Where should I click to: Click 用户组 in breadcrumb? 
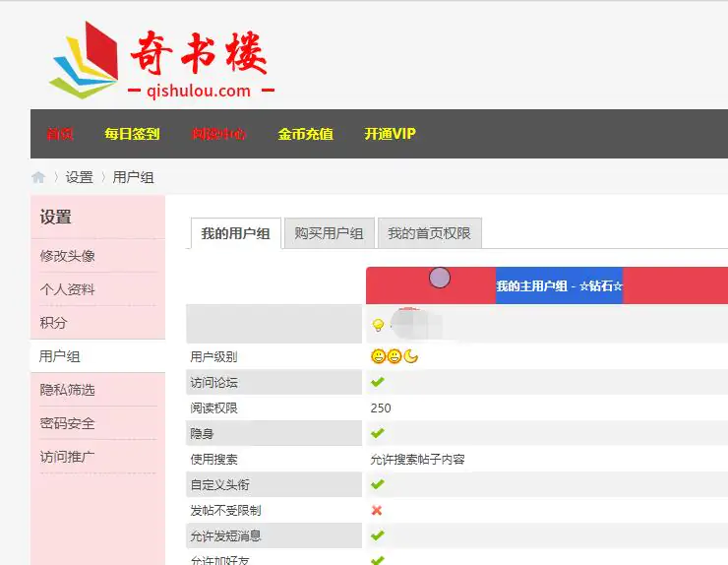(x=133, y=177)
